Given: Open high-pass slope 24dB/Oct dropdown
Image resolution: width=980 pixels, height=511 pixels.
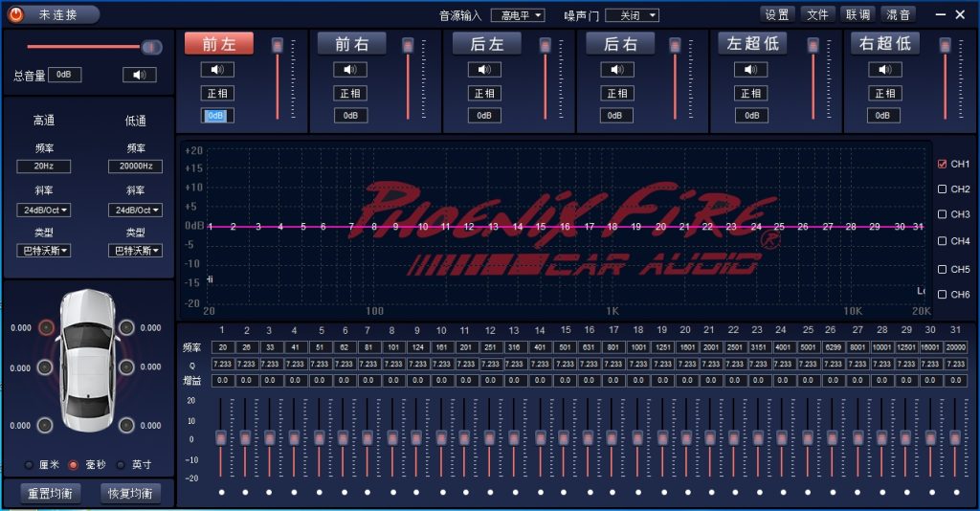Looking at the screenshot, I should click(x=44, y=210).
